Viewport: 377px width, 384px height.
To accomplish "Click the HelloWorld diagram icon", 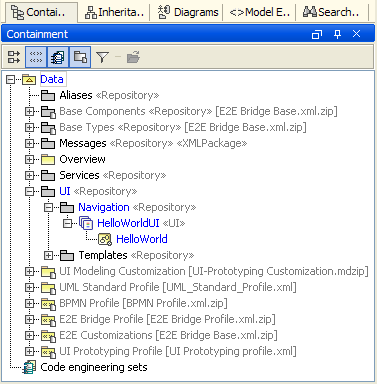I will pos(105,239).
